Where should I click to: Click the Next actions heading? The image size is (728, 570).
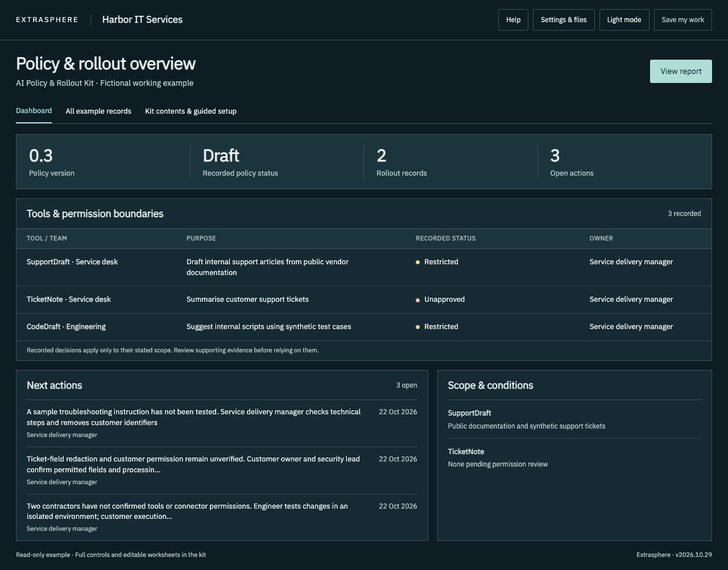pyautogui.click(x=54, y=385)
